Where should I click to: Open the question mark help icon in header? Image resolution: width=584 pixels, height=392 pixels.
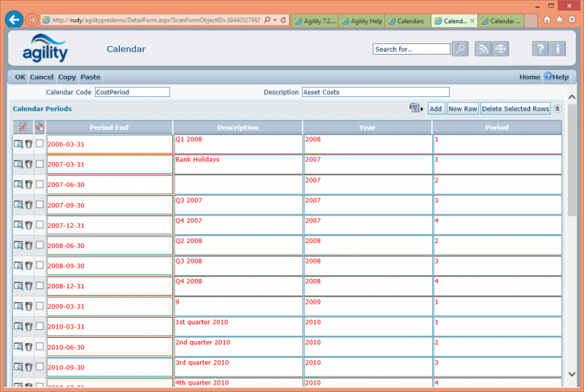point(539,49)
